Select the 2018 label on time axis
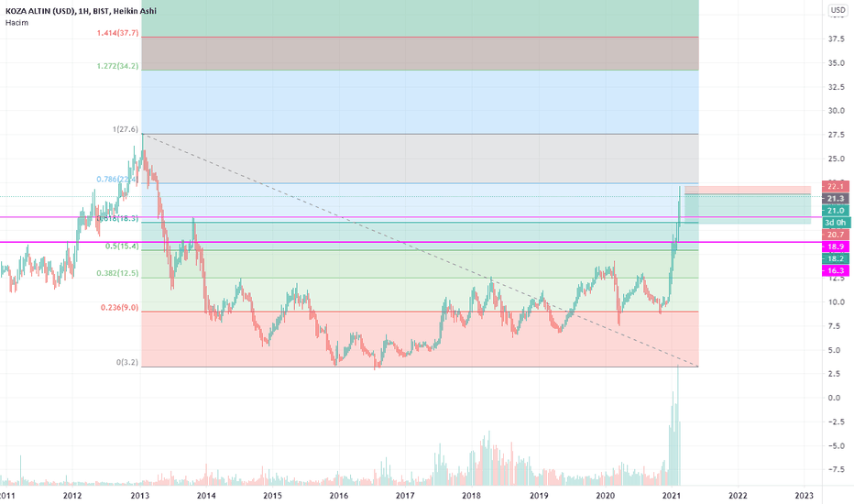 [471, 495]
